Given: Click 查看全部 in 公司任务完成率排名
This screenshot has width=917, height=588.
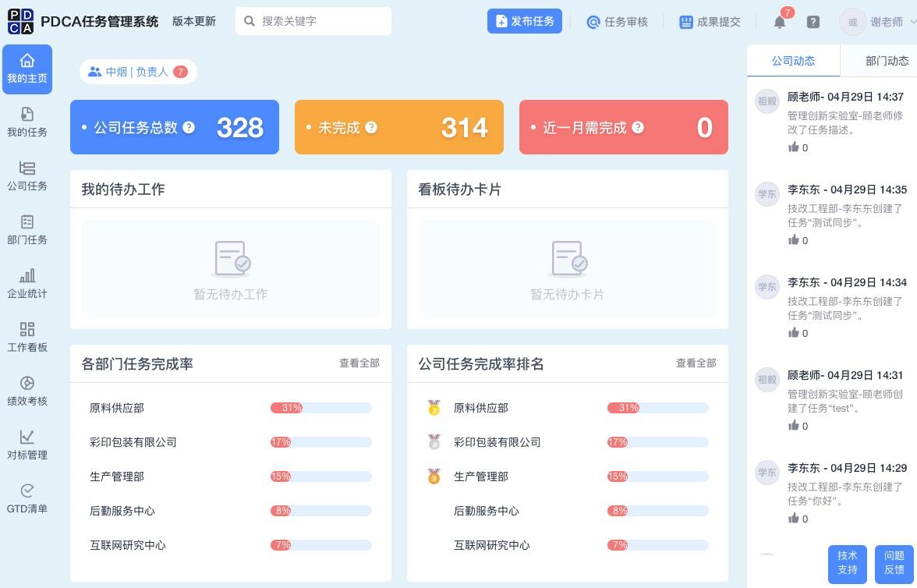Looking at the screenshot, I should coord(696,363).
